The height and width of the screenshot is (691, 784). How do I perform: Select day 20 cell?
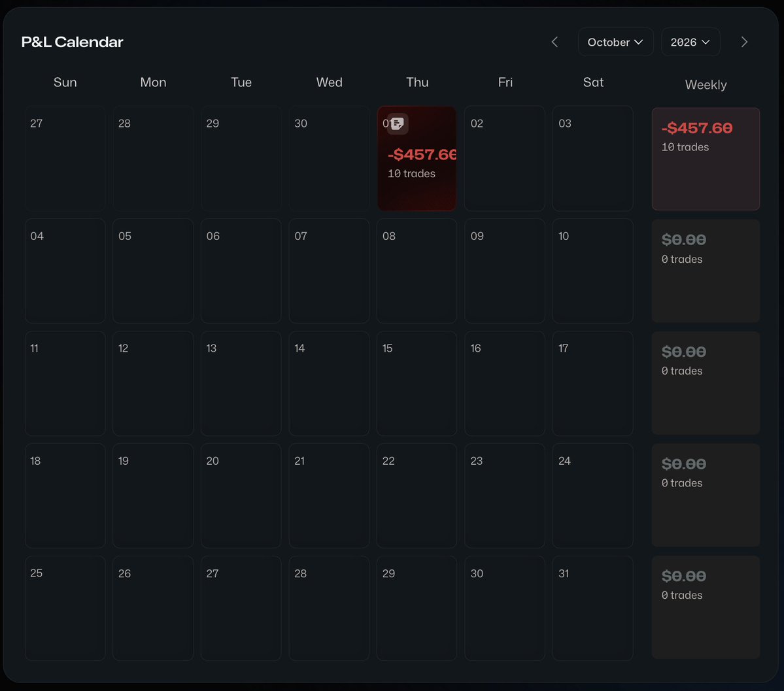click(241, 496)
